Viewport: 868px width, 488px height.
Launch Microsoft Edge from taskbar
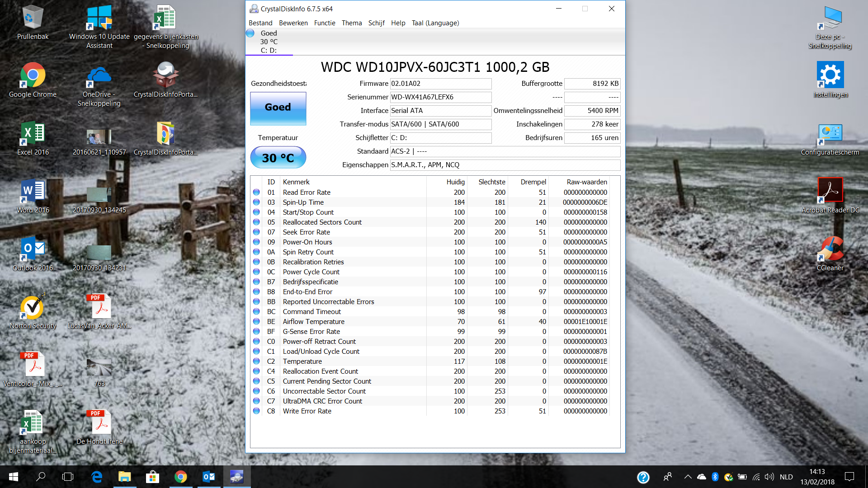[97, 477]
